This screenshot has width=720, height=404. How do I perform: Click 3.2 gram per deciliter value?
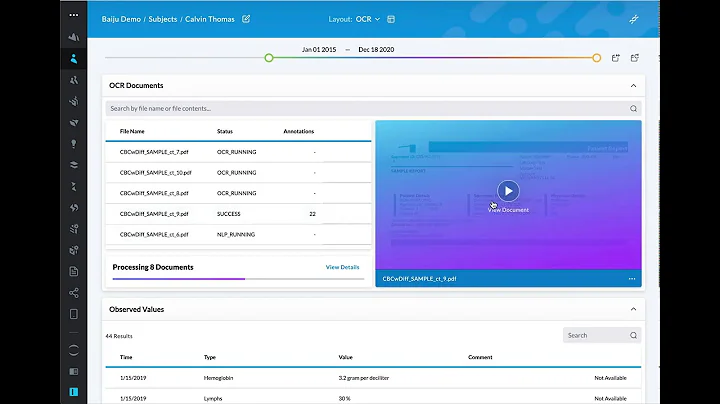click(364, 378)
